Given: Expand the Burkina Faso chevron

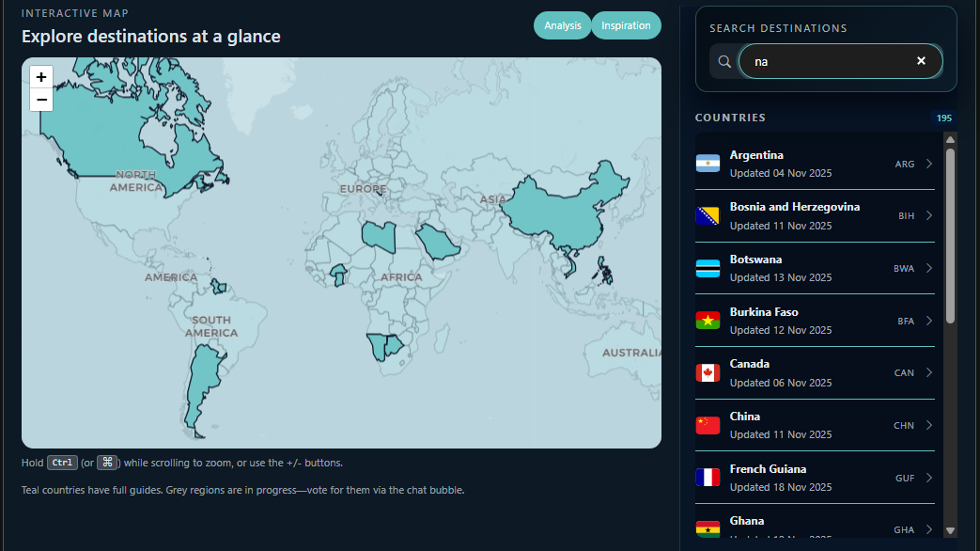Looking at the screenshot, I should click(x=929, y=321).
